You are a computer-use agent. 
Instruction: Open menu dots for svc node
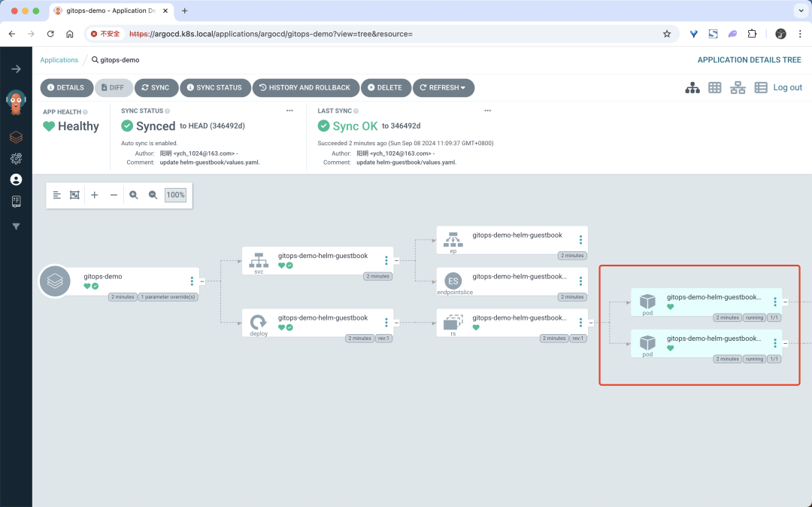tap(386, 260)
